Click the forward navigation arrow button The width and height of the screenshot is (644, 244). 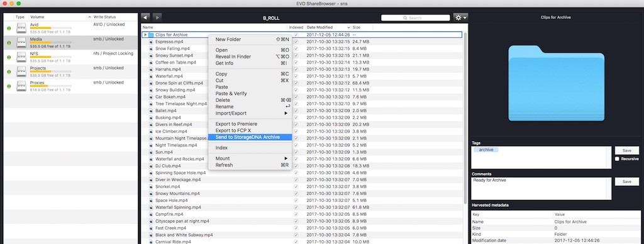pos(157,18)
